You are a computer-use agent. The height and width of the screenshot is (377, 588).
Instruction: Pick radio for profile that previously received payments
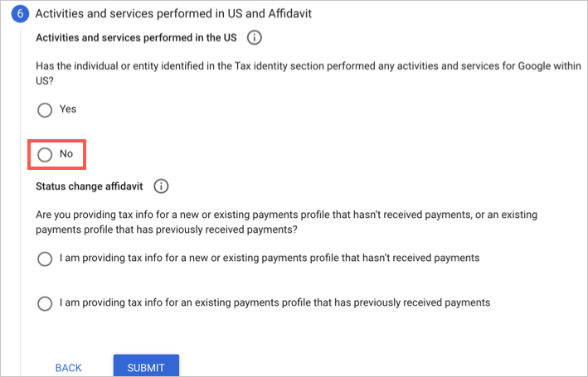coord(45,303)
